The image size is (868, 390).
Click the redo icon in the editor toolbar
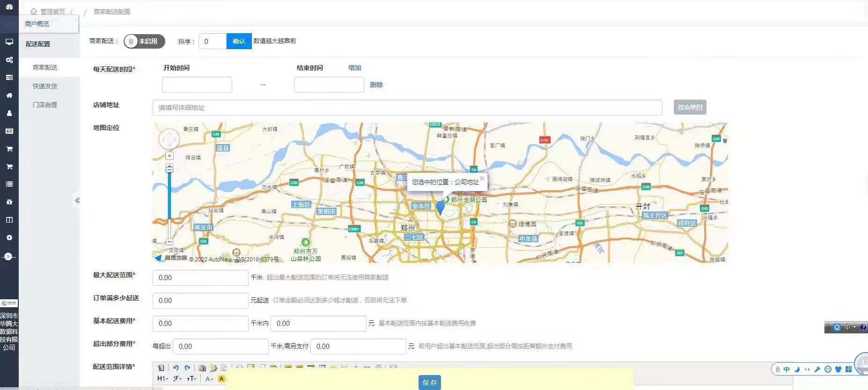click(187, 368)
